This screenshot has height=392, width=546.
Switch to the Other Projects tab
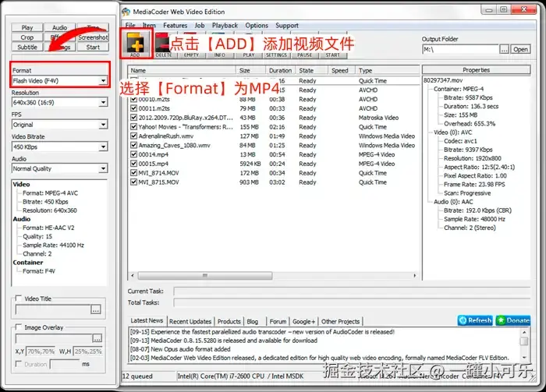[340, 321]
